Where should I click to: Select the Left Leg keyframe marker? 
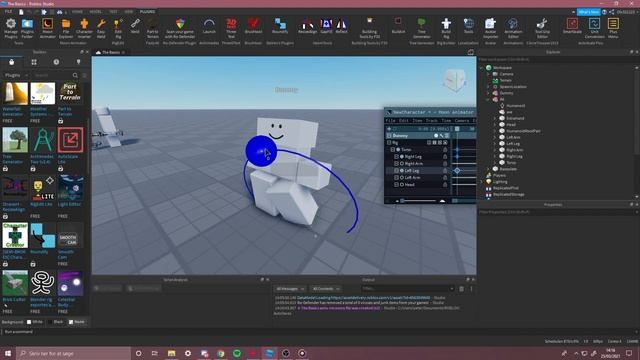[x=457, y=170]
